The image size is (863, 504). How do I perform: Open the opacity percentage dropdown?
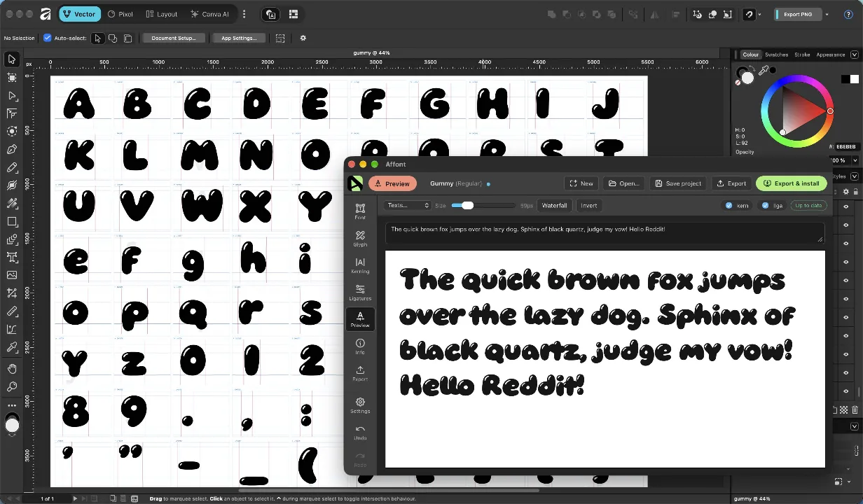click(x=855, y=160)
